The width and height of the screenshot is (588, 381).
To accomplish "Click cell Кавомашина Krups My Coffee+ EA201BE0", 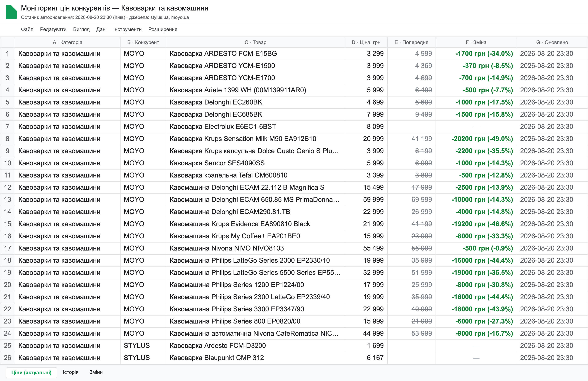I will click(x=255, y=236).
